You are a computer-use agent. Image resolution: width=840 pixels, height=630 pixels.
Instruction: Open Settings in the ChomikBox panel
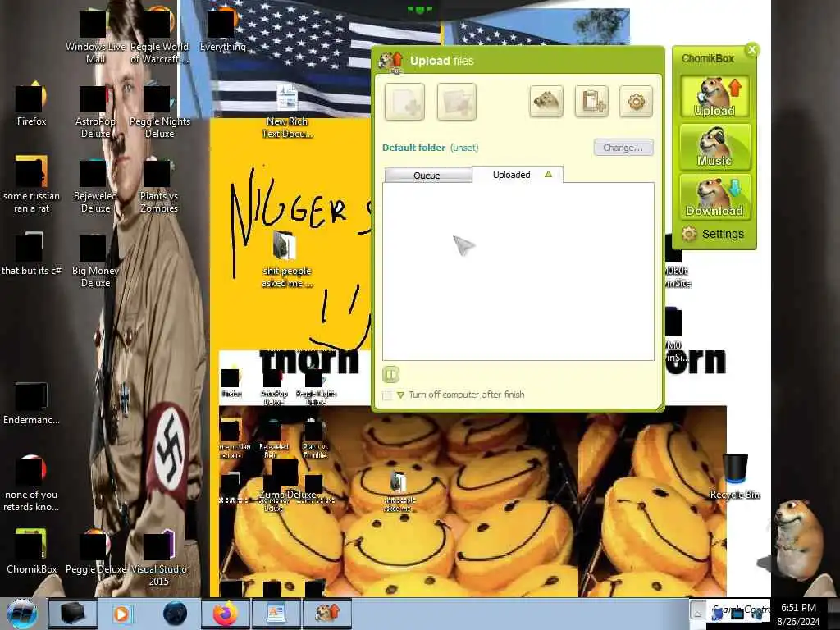(x=713, y=234)
